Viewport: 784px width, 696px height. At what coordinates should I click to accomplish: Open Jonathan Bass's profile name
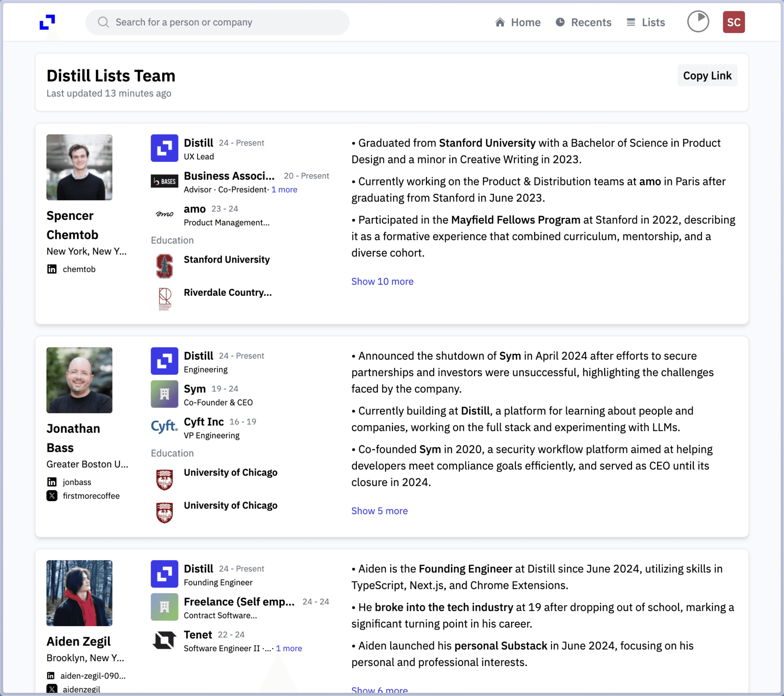point(73,438)
